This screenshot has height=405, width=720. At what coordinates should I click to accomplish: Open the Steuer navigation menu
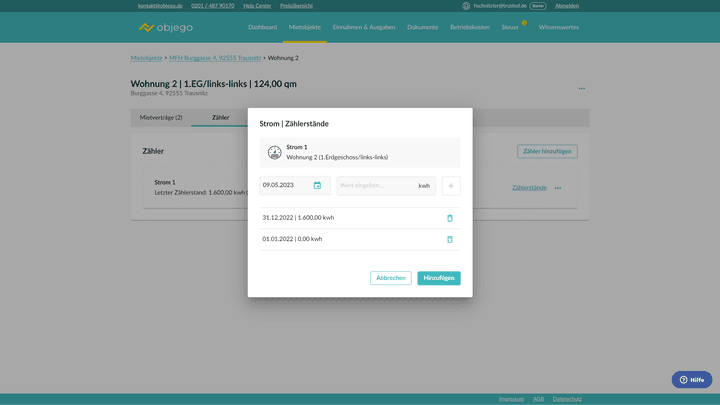[510, 27]
